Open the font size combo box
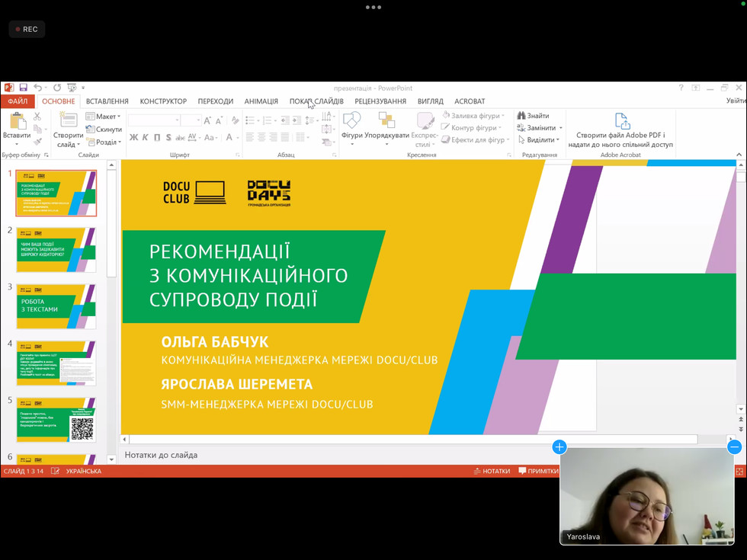 (x=191, y=120)
